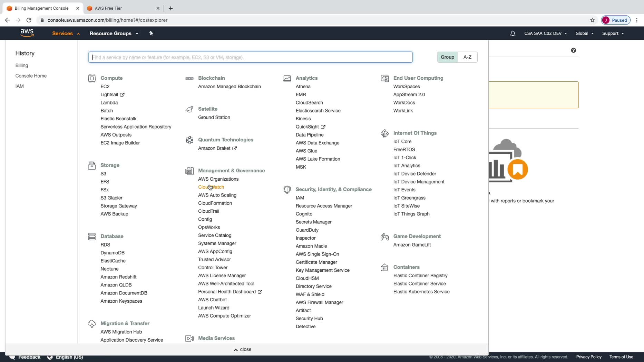This screenshot has width=644, height=362.
Task: Open Amazon Managed Blockchain
Action: (x=230, y=87)
